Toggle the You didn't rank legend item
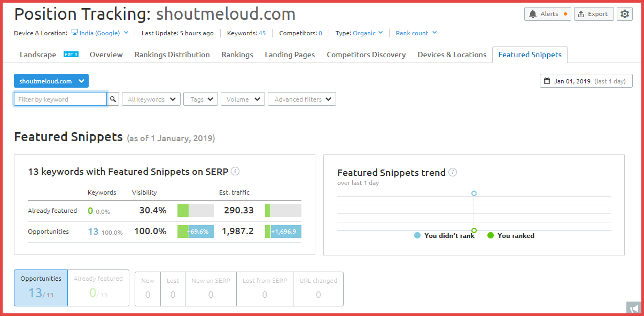Viewport: 644px width, 316px height. (445, 235)
